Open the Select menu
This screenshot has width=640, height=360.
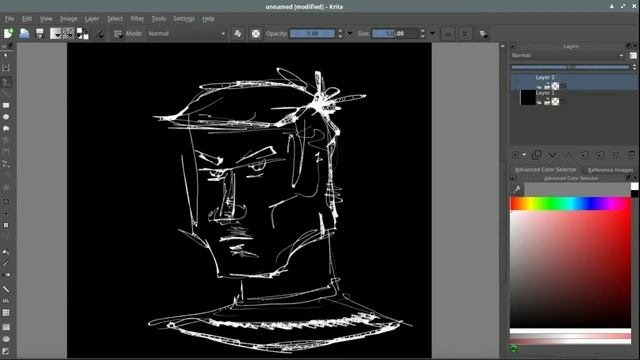[115, 19]
